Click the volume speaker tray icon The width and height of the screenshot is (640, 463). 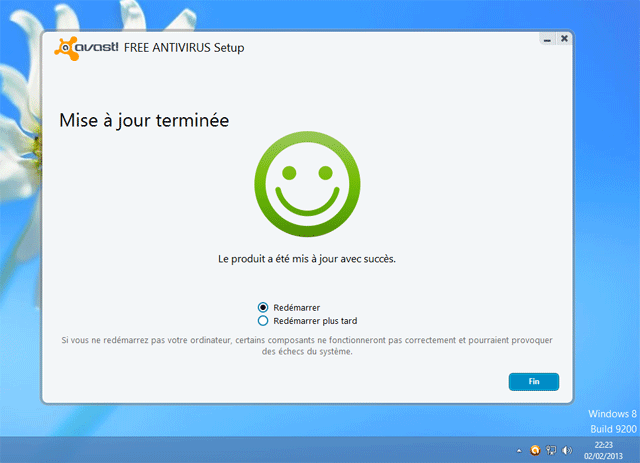[567, 450]
